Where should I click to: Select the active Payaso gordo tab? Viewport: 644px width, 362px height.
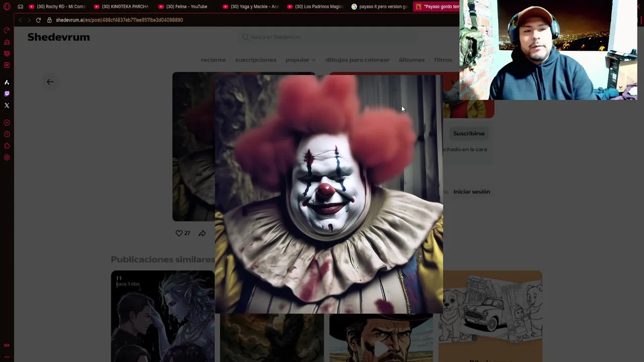pos(437,7)
